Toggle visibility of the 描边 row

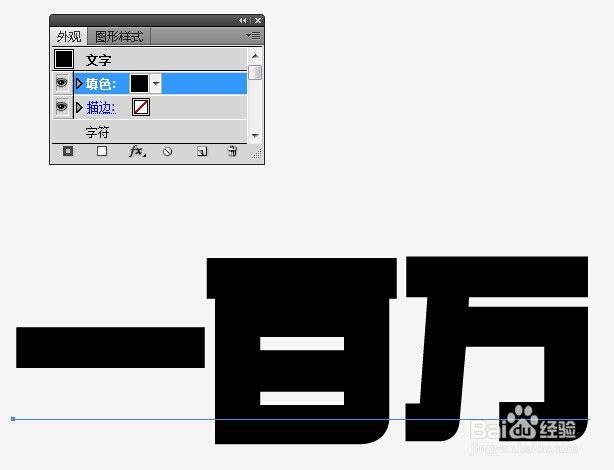[x=62, y=107]
